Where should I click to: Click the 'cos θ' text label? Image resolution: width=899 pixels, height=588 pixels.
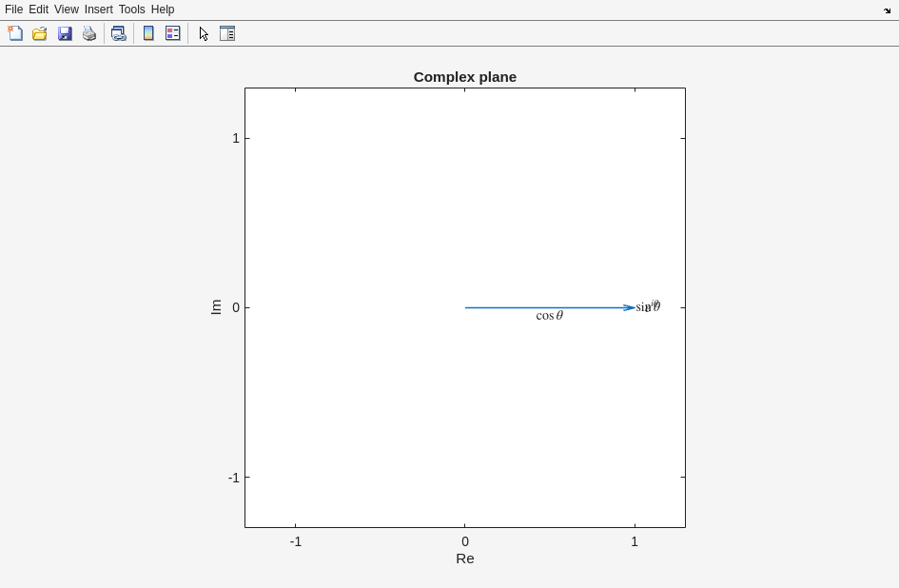click(549, 316)
